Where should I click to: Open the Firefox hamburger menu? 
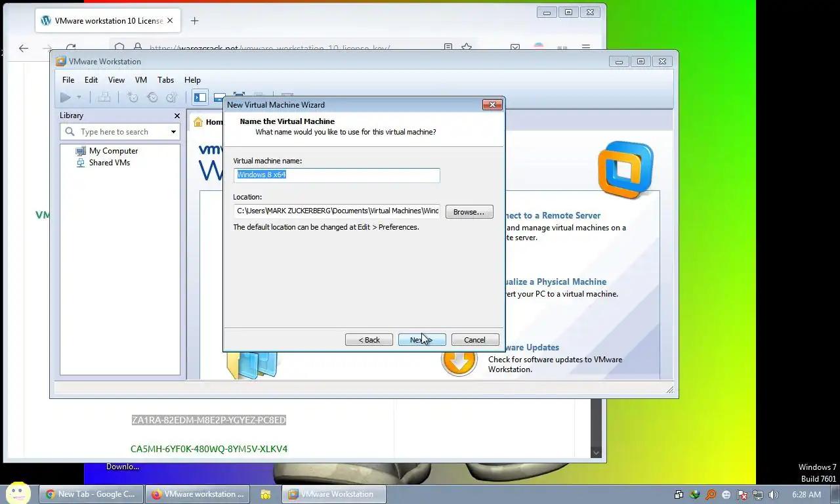(x=585, y=48)
